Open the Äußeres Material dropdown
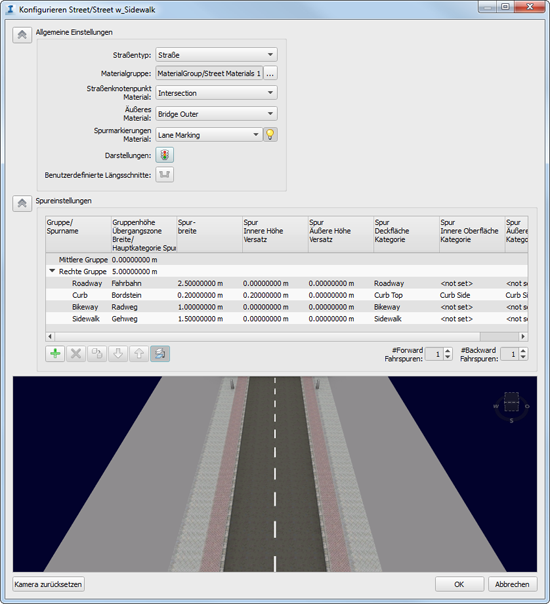The image size is (550, 604). (x=216, y=114)
